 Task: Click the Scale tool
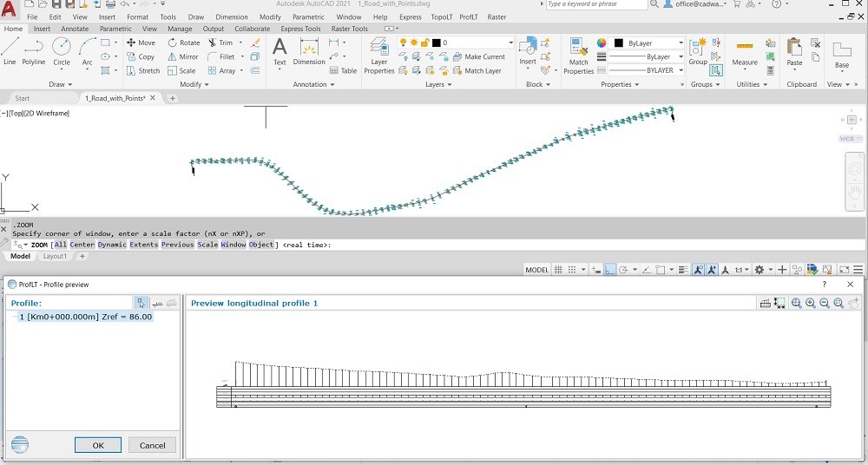(x=181, y=71)
